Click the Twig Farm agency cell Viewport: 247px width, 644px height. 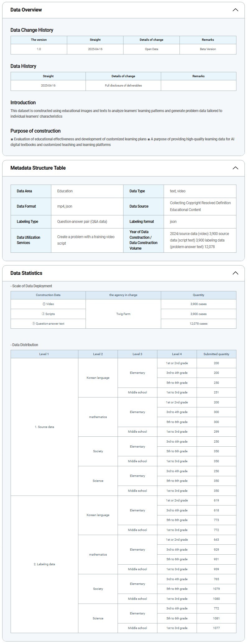[123, 314]
